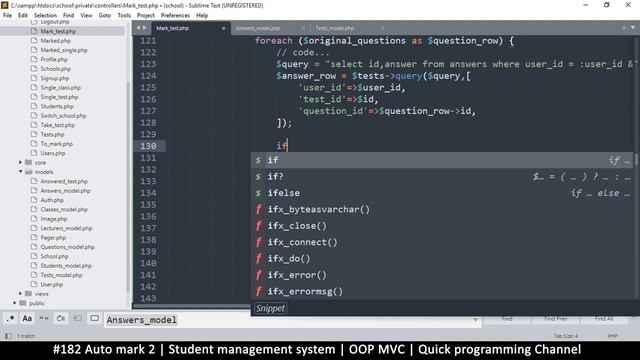This screenshot has width=640, height=360.
Task: Click the Snippet label in autocomplete popup
Action: 270,308
